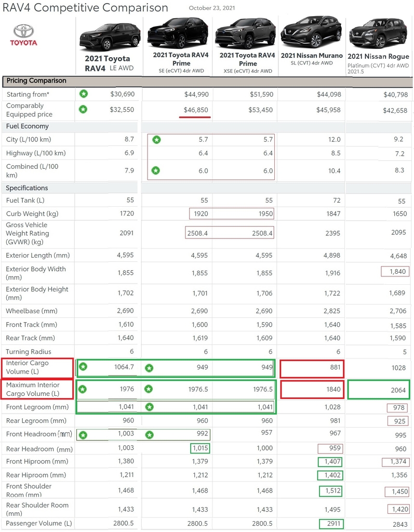Click the 1,420 Rogue rear shoulder room
Screen dimensions: 414x532
(x=399, y=509)
